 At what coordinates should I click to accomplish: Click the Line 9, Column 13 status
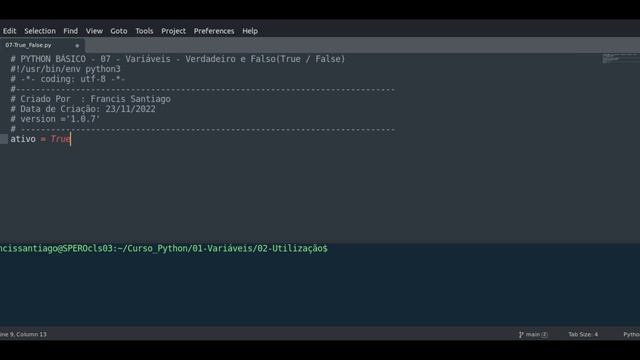[23, 334]
